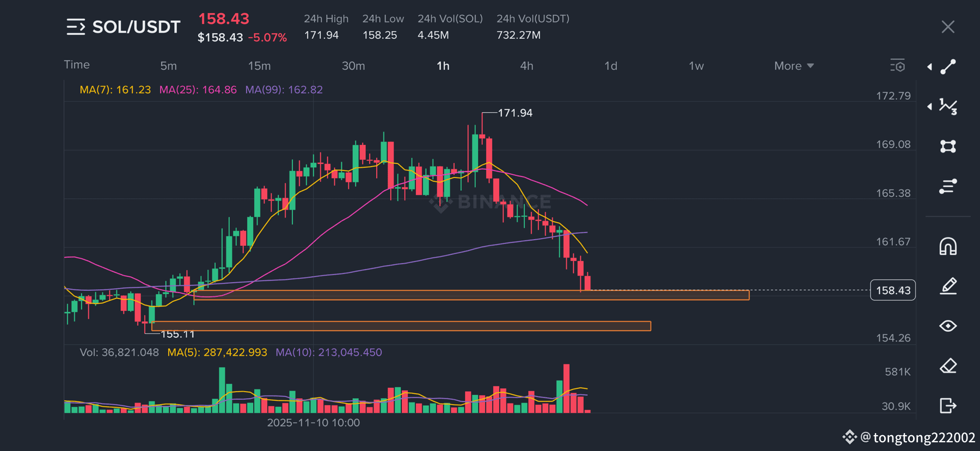Select the rectangle shape drawing tool

(x=948, y=146)
